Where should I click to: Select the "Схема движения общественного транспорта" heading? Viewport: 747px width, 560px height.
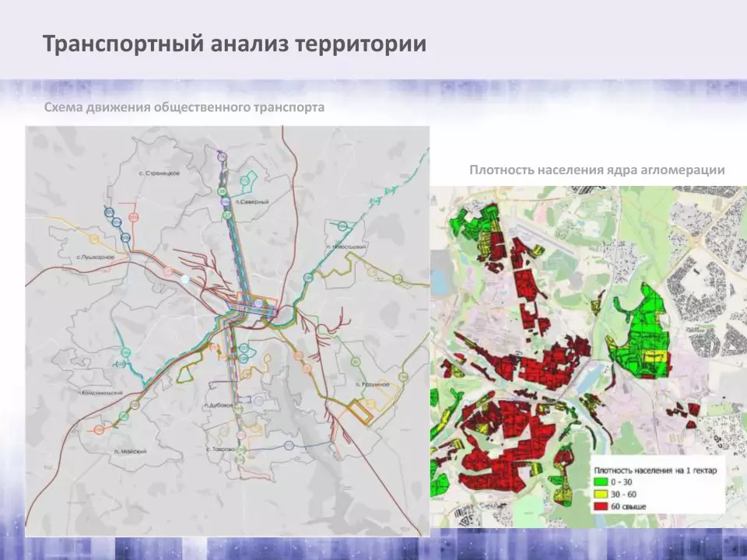184,107
